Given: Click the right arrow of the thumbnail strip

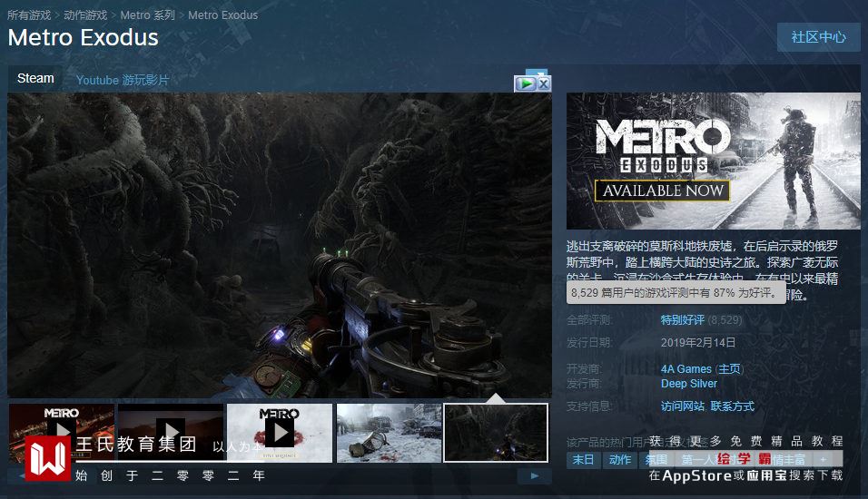Looking at the screenshot, I should [x=534, y=475].
